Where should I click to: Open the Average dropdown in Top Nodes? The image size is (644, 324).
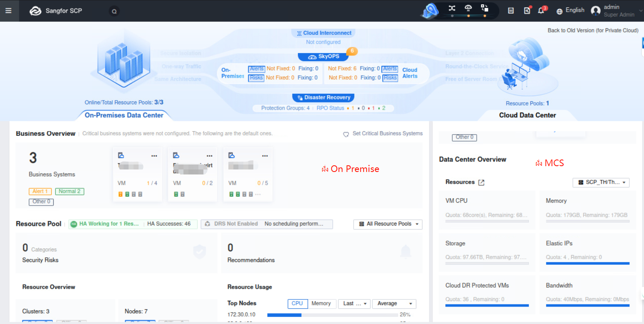tap(394, 304)
